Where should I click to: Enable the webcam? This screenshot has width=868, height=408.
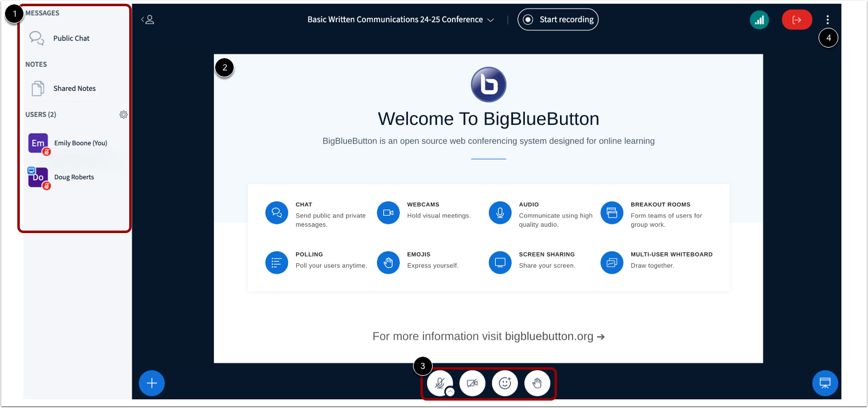[472, 383]
